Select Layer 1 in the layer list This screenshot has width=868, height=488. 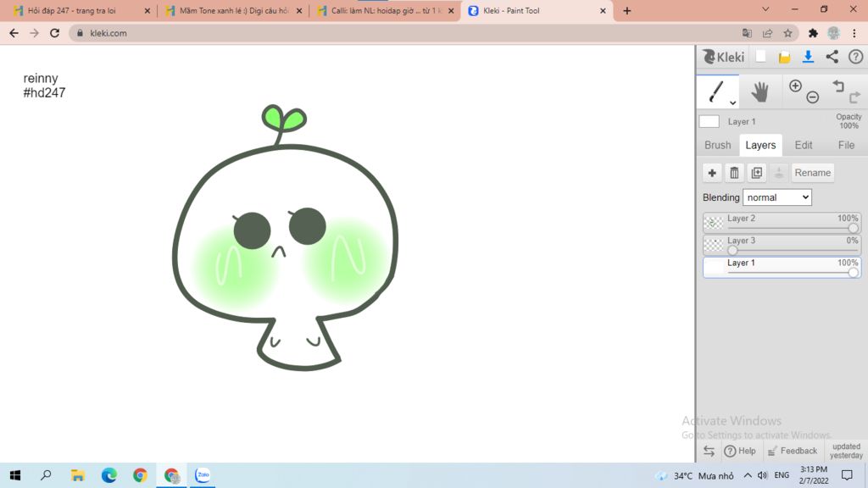(x=782, y=267)
